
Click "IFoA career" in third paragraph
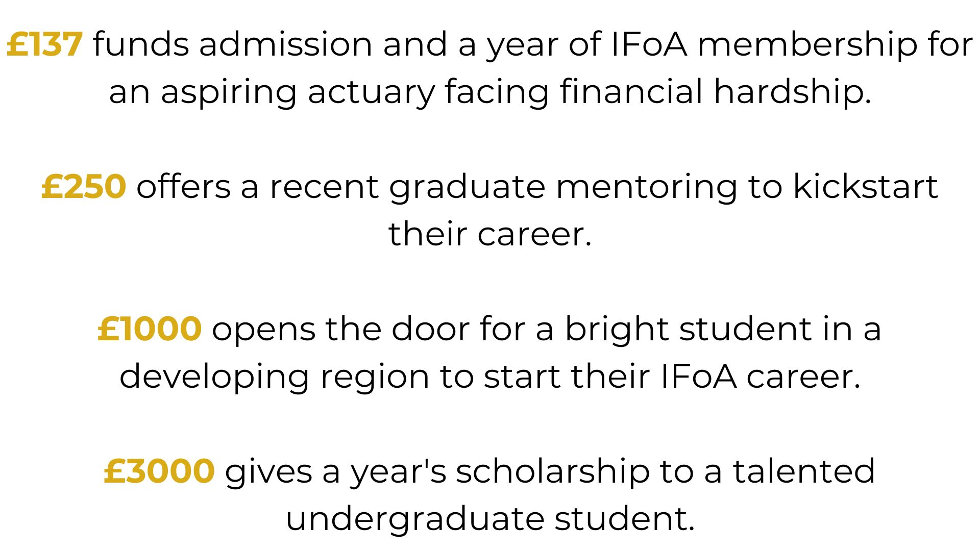click(760, 376)
